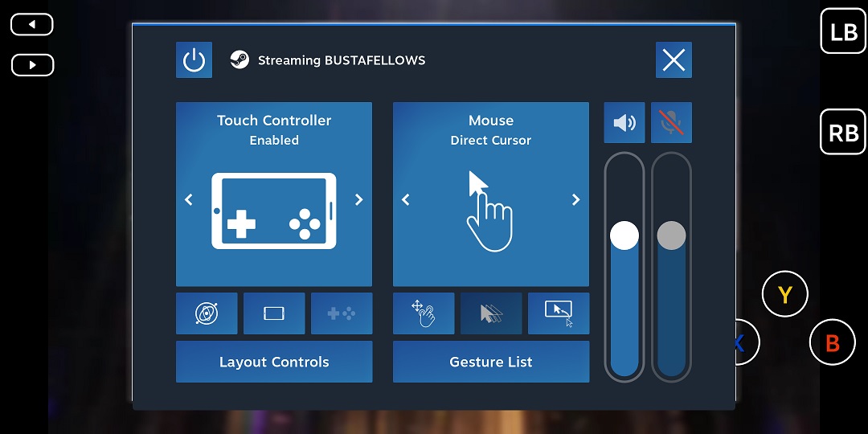Toggle the dimmed dpad-and-buttons icon
This screenshot has width=868, height=434.
[342, 313]
